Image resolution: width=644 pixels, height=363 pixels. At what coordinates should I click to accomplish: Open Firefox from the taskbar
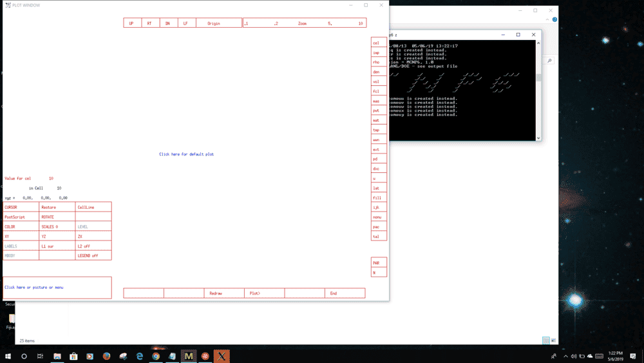tap(106, 356)
